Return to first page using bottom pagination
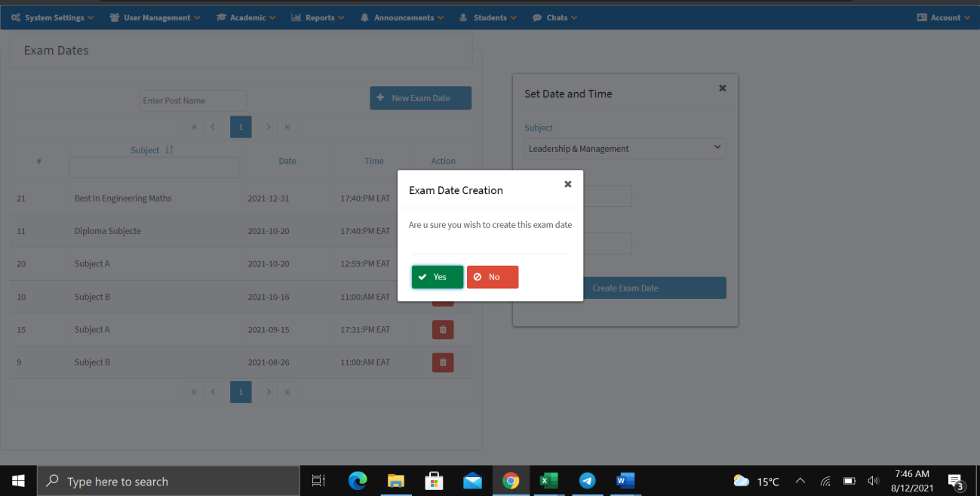The width and height of the screenshot is (980, 496). (194, 392)
